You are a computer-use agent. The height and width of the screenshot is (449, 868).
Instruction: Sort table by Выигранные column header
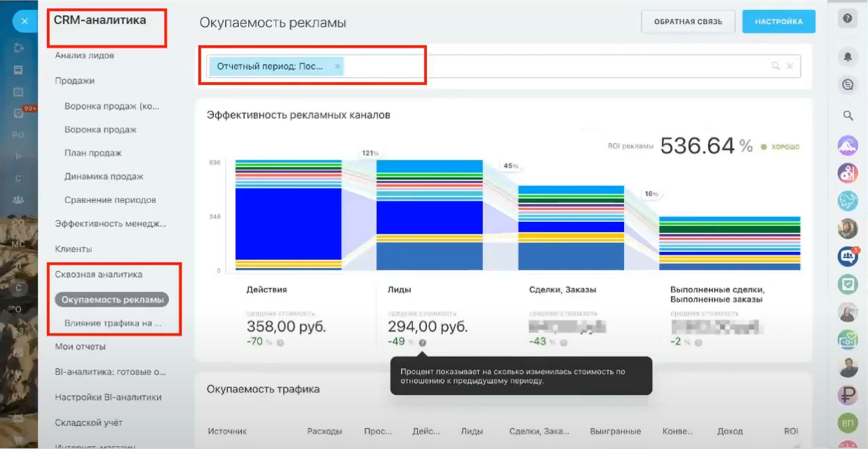click(616, 431)
